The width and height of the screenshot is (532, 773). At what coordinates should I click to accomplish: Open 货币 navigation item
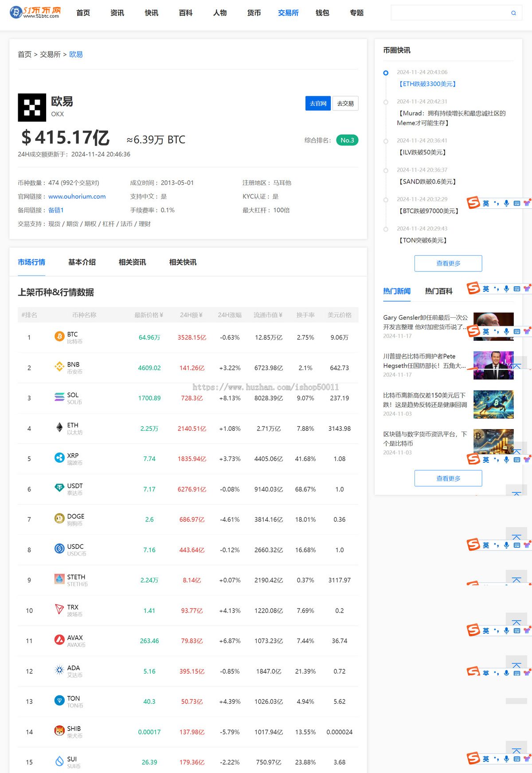pos(254,13)
